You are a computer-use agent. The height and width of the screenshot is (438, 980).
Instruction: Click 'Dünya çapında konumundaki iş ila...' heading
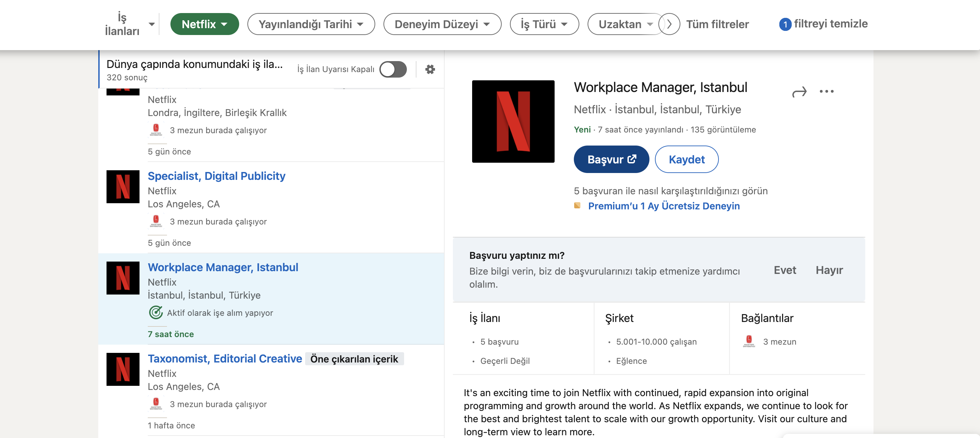pos(194,64)
